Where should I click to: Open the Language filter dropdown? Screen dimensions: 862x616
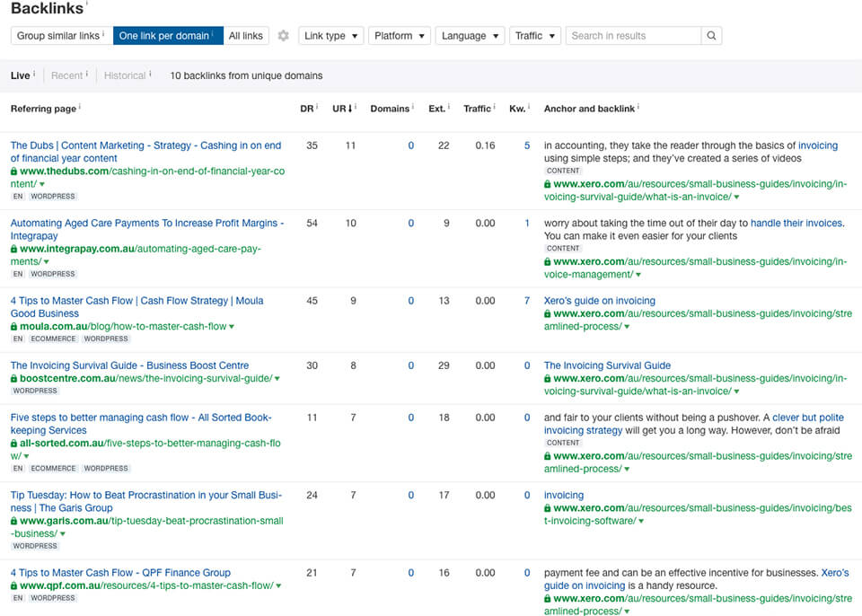470,36
